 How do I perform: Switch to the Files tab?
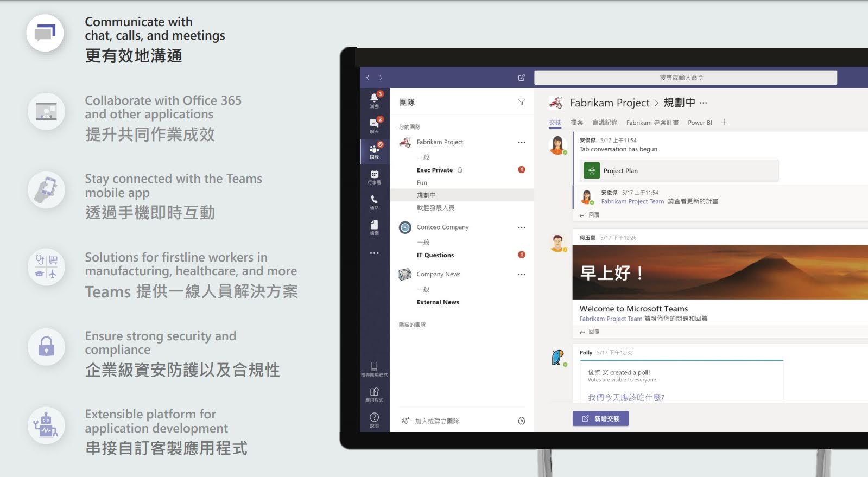click(576, 123)
